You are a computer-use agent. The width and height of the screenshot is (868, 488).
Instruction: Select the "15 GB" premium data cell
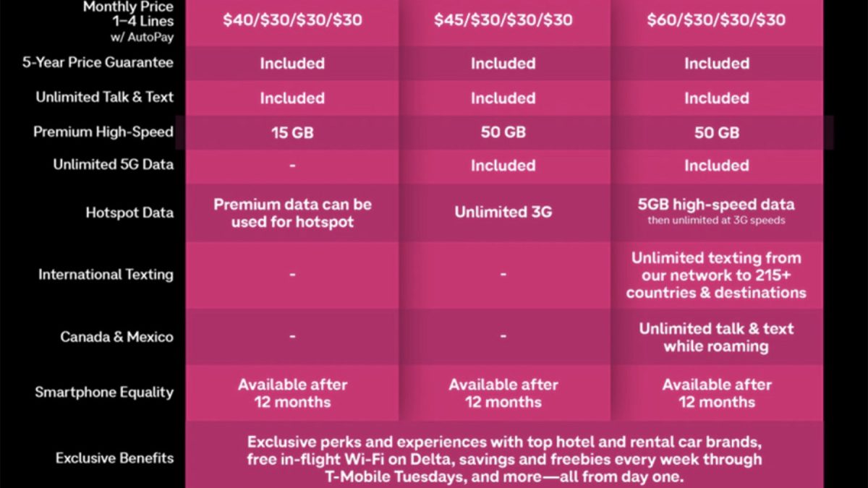(292, 132)
